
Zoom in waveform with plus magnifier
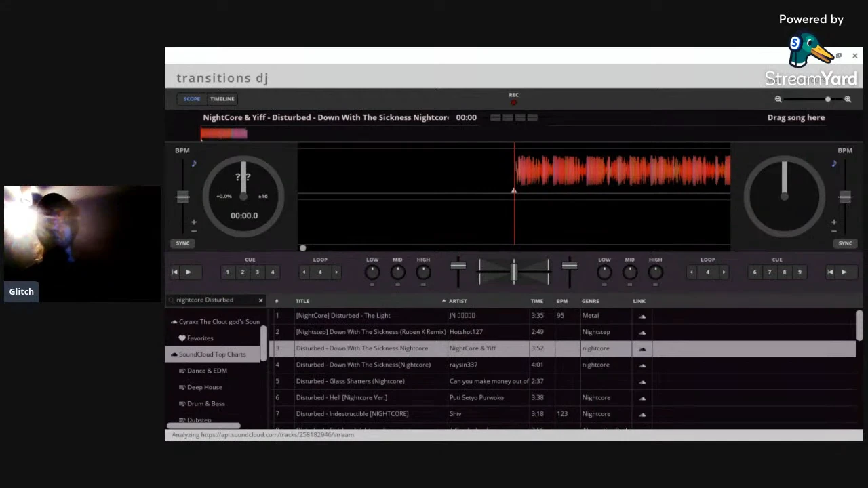tap(848, 99)
